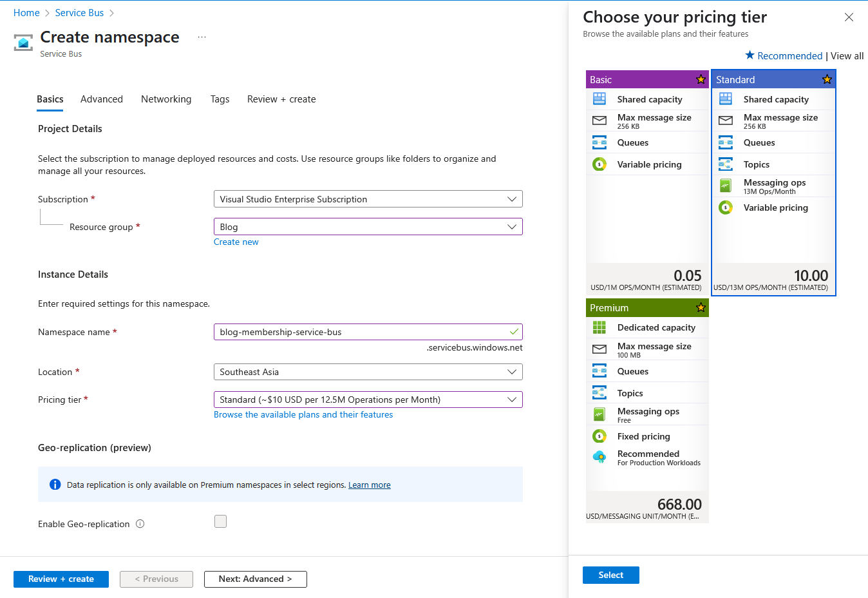Click into the Namespace name input field

(368, 332)
